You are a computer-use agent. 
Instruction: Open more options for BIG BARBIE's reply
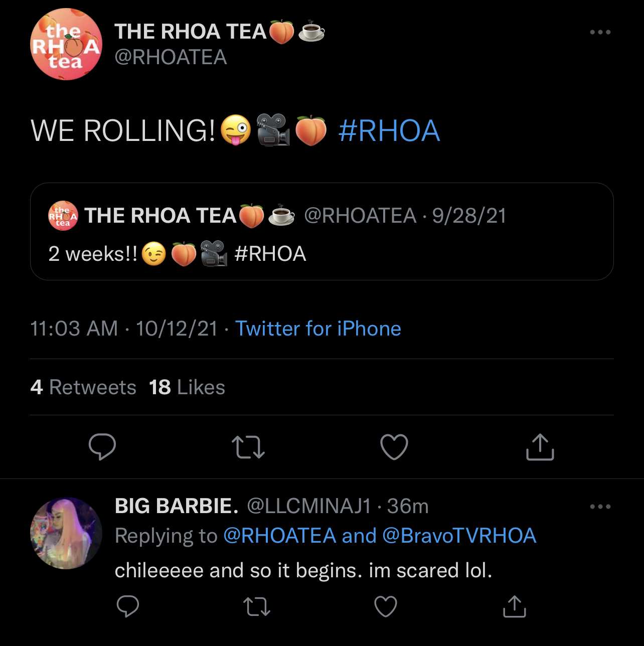600,507
